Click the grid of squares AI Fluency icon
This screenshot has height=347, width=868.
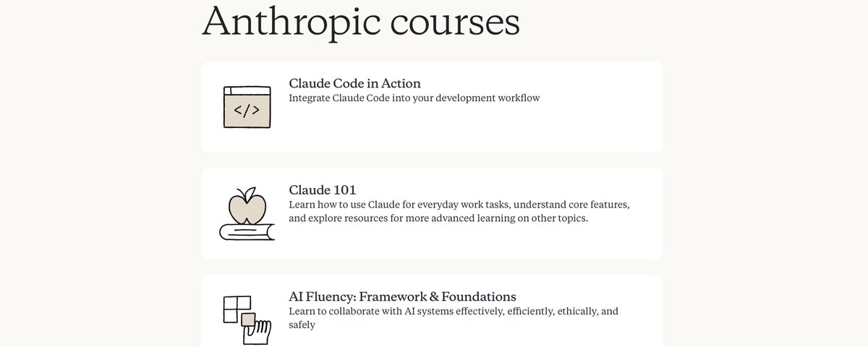click(x=236, y=308)
